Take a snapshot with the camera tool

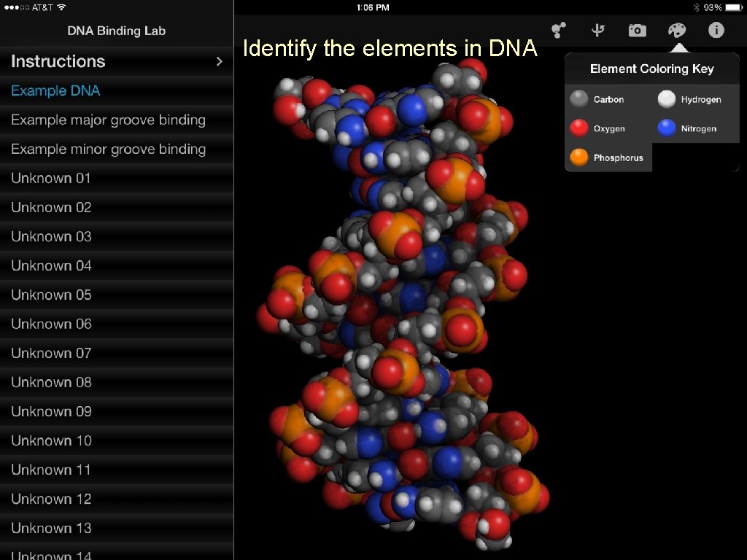[637, 30]
